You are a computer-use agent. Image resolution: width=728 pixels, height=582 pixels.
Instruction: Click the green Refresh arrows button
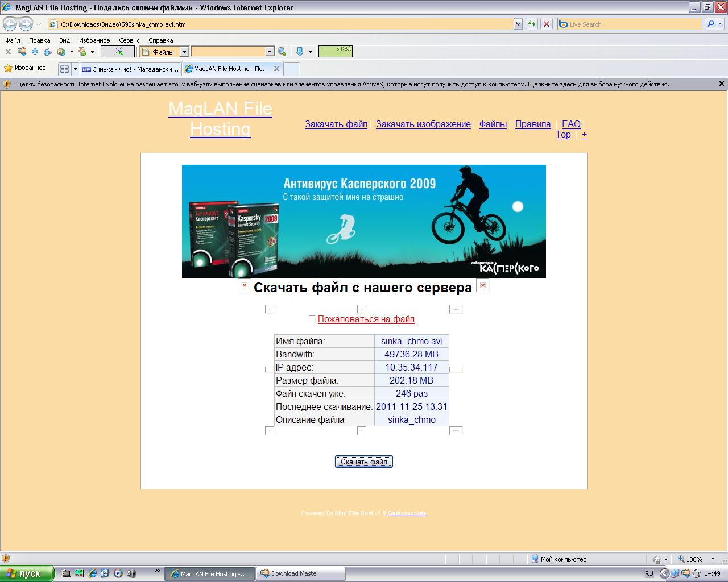click(532, 24)
